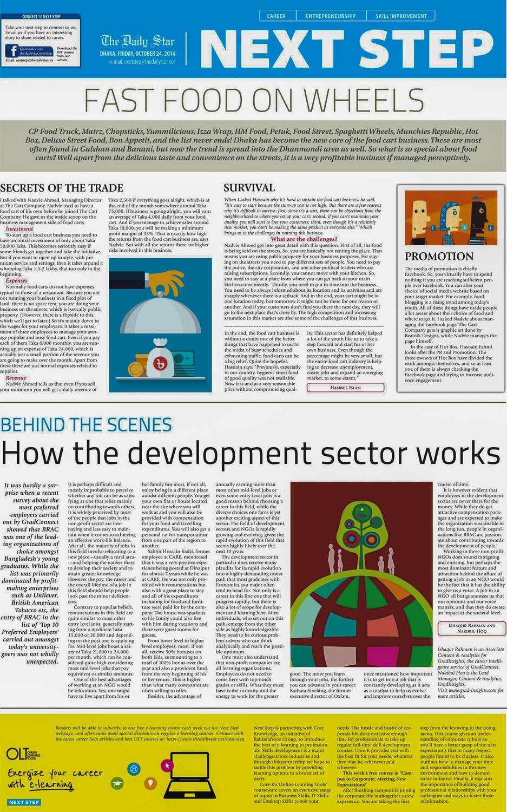Viewport: 507px width, 812px height.
Task: Open the Skill Improvement tab
Action: click(401, 16)
